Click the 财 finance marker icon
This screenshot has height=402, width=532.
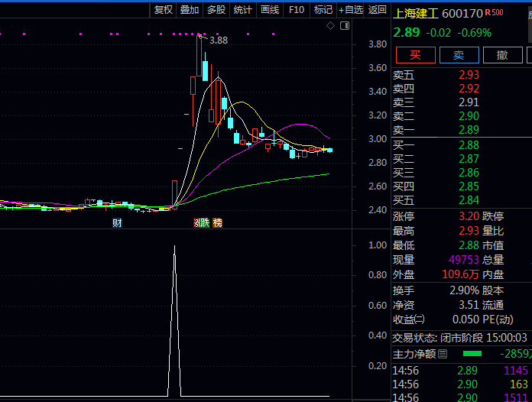click(x=117, y=223)
